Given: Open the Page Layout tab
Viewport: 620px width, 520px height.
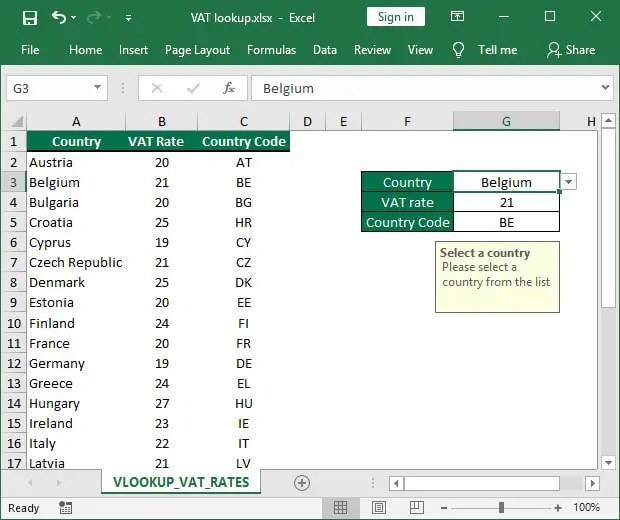Looking at the screenshot, I should coord(197,50).
